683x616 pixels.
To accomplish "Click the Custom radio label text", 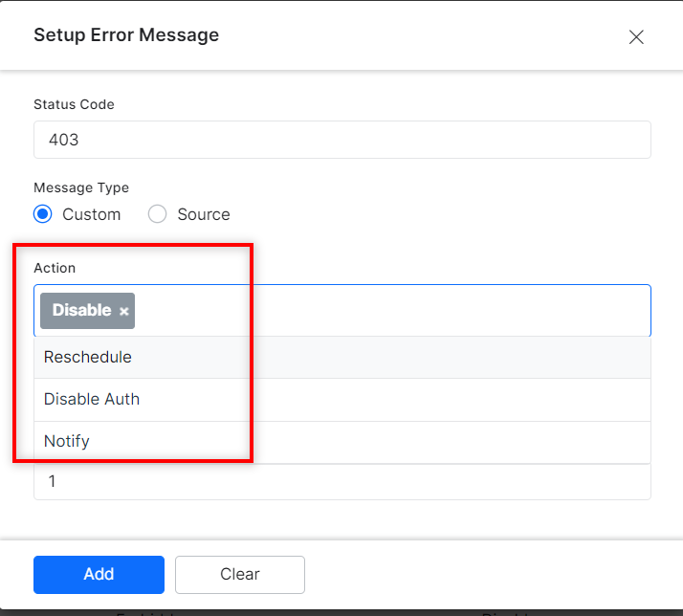I will point(92,214).
